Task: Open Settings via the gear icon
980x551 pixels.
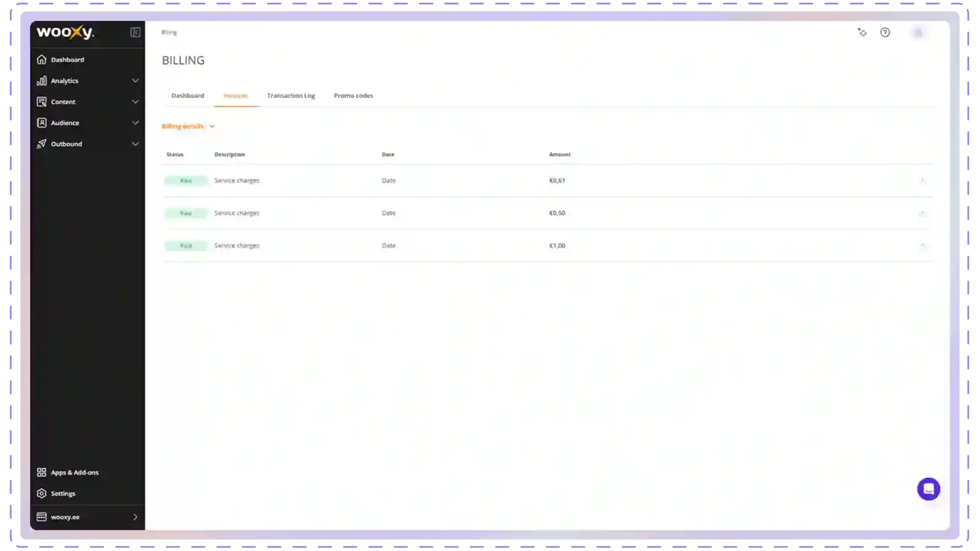Action: (42, 493)
